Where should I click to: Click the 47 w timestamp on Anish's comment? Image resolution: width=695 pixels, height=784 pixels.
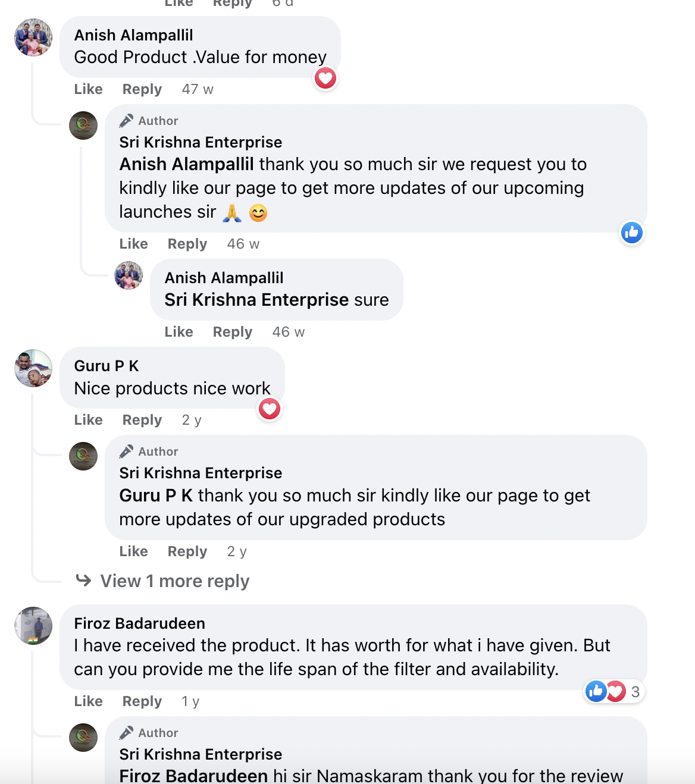198,89
